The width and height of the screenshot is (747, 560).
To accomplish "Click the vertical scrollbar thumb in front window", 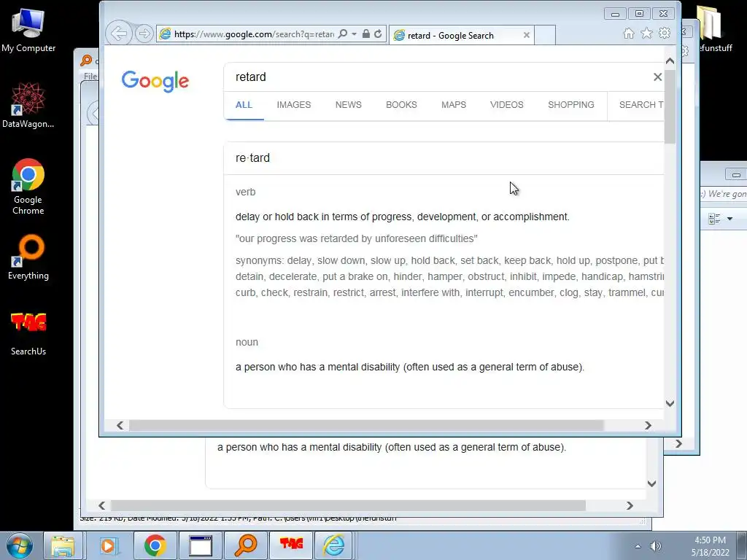I will pyautogui.click(x=670, y=106).
